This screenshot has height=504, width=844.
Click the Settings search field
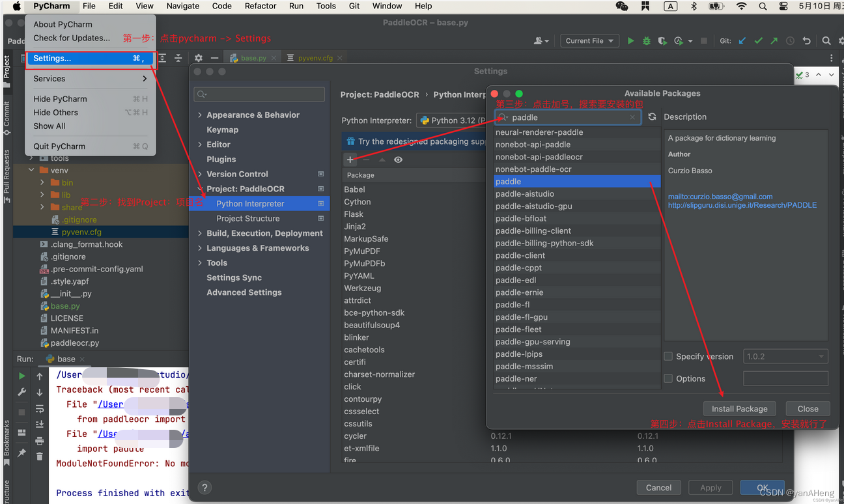point(259,94)
